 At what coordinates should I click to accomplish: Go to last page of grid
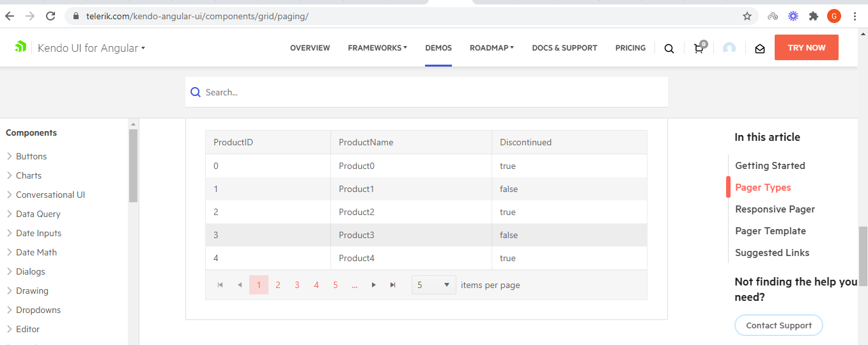[393, 285]
